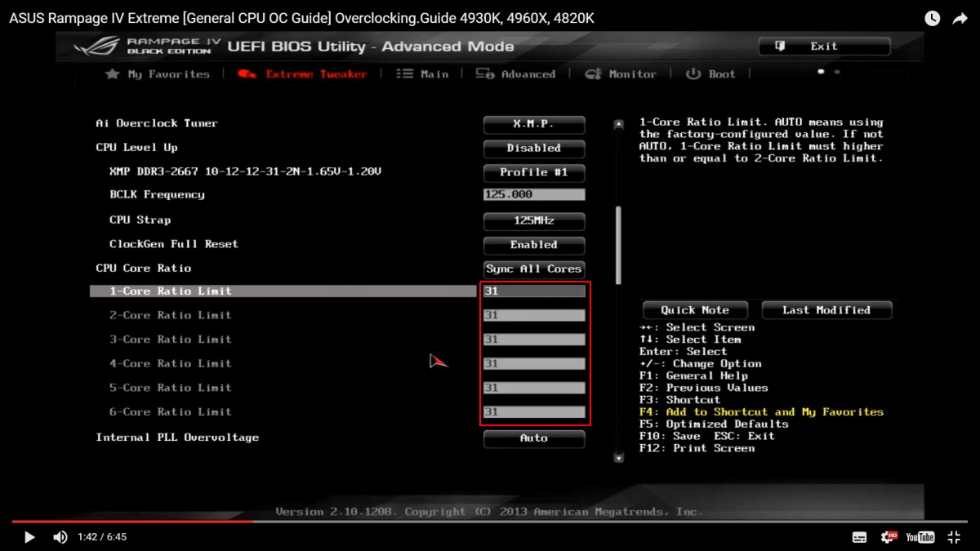
Task: Change Internal PLL Overvoltage Auto setting
Action: [534, 438]
